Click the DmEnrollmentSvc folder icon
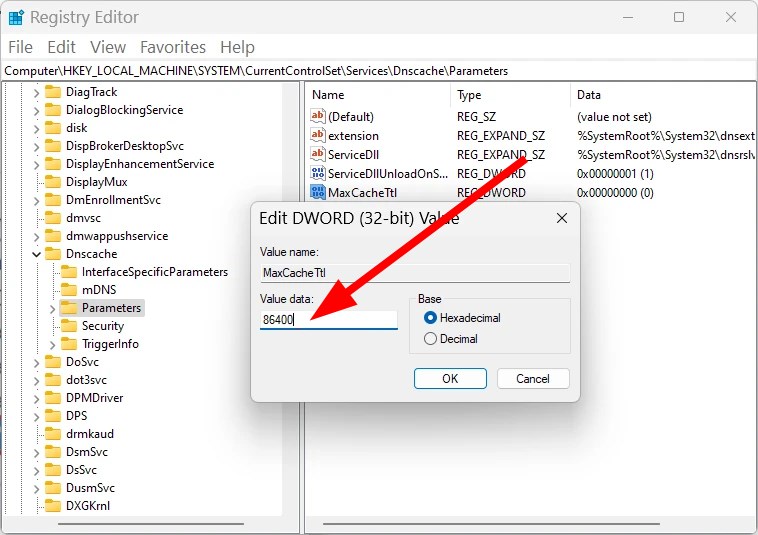The height and width of the screenshot is (535, 758). coord(53,200)
